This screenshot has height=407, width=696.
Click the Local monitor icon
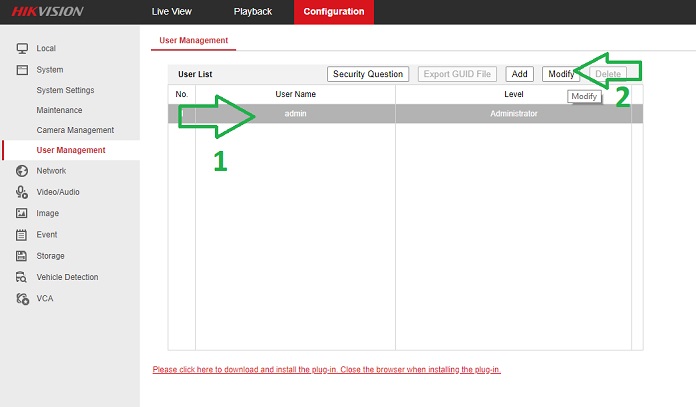click(22, 48)
